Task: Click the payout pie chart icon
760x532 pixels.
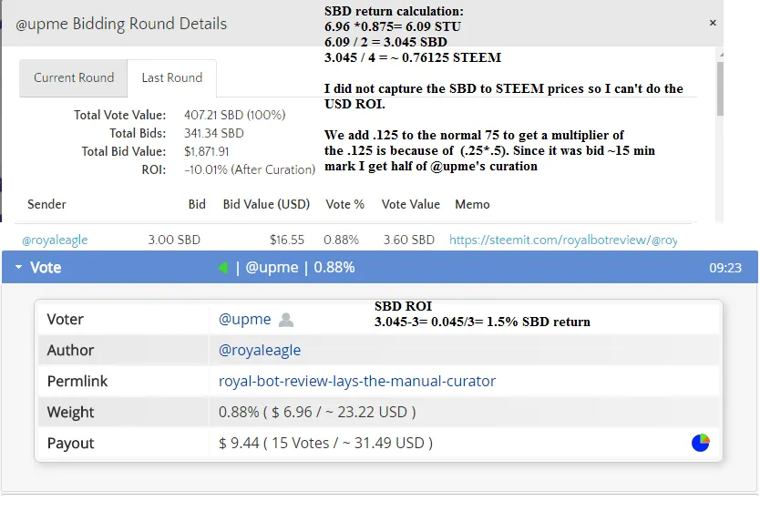Action: (701, 443)
